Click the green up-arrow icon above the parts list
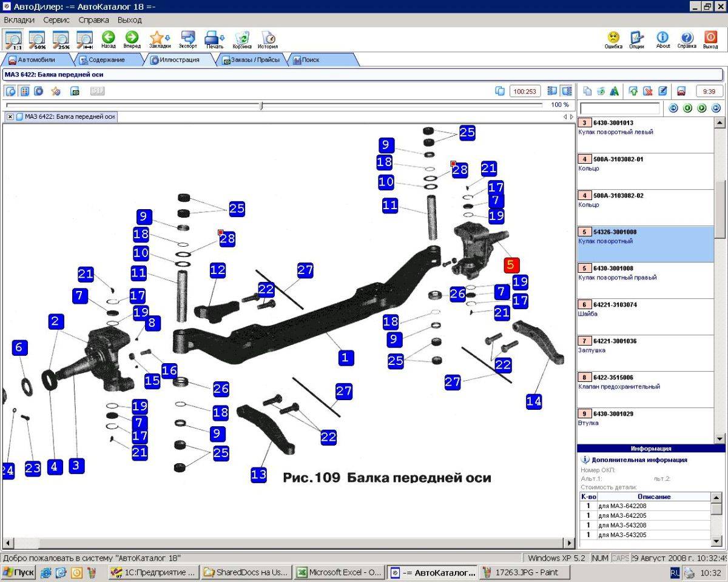728x582 pixels. pyautogui.click(x=633, y=91)
